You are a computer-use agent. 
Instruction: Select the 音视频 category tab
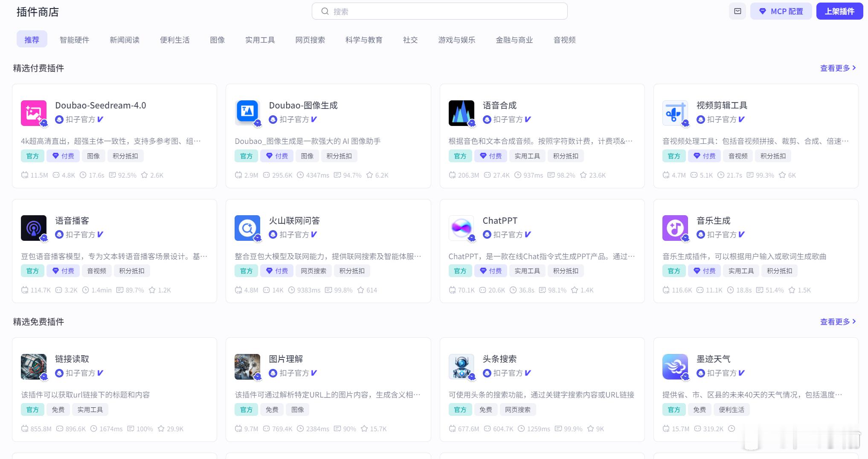coord(565,40)
